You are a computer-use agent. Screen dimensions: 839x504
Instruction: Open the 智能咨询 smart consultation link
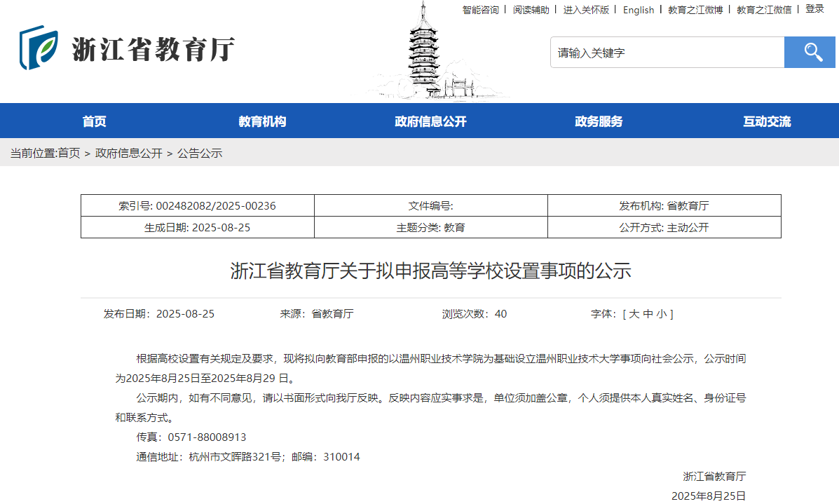point(479,10)
